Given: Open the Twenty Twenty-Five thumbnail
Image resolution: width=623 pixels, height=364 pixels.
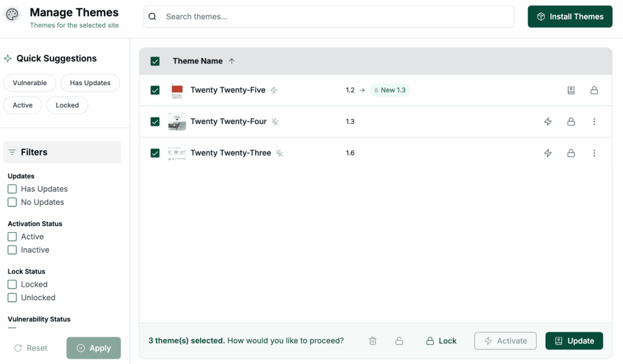Looking at the screenshot, I should 177,91.
